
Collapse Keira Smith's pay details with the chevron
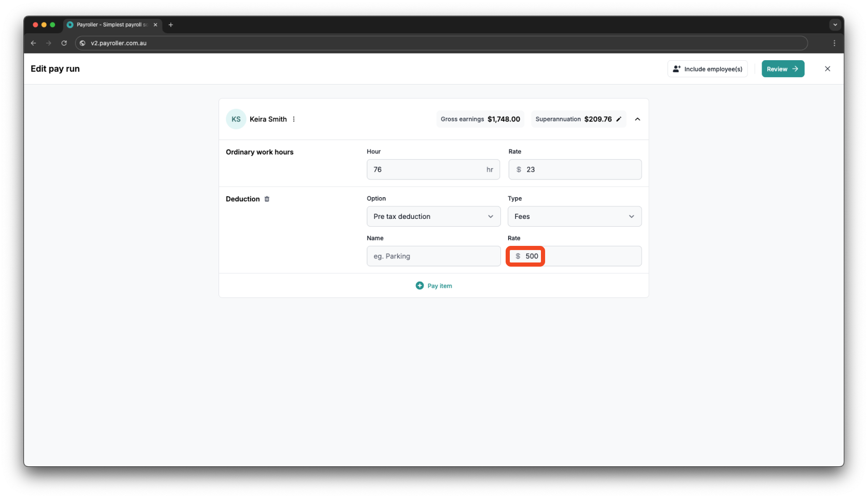click(x=638, y=119)
